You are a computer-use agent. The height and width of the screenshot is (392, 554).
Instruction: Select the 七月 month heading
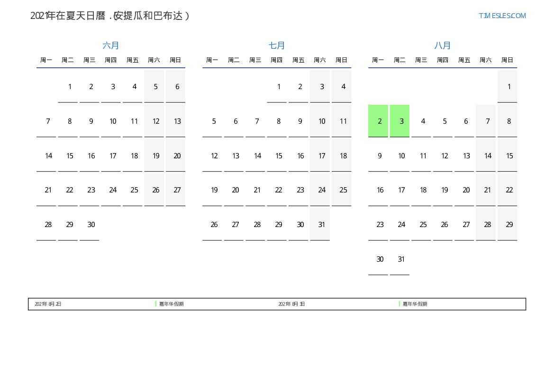click(x=277, y=46)
